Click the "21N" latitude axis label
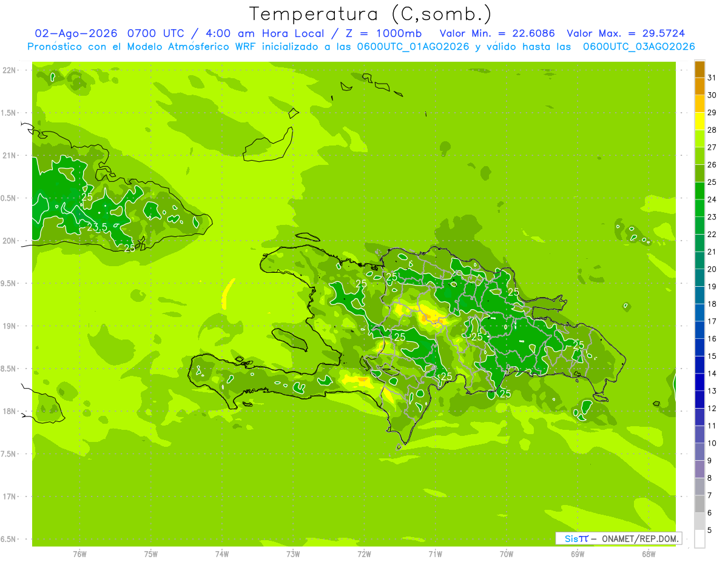This screenshot has width=728, height=562. (8, 156)
